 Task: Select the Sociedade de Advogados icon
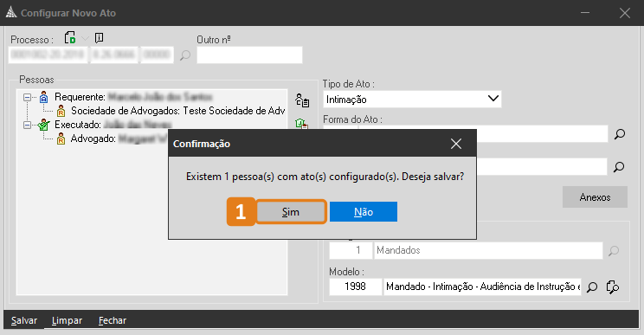pyautogui.click(x=61, y=111)
